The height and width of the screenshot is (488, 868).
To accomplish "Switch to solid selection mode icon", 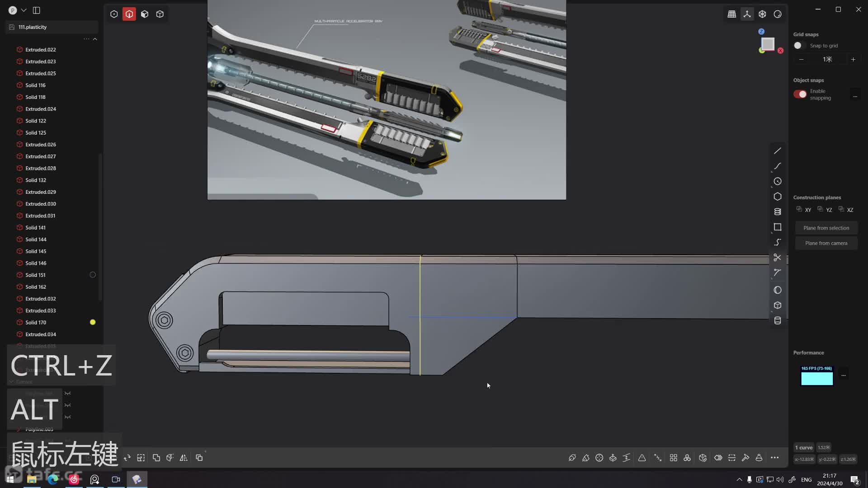I will click(x=160, y=14).
